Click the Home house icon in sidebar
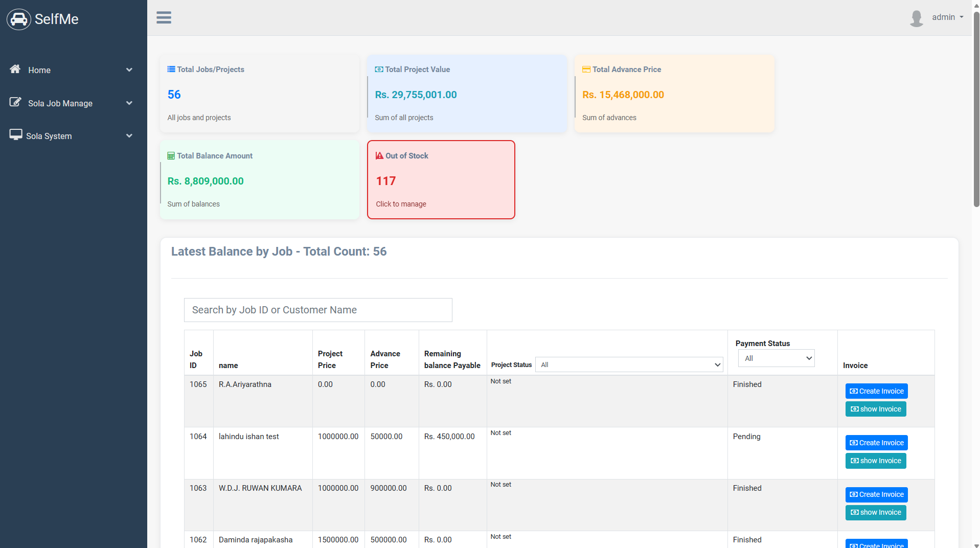The width and height of the screenshot is (980, 548). [x=15, y=69]
